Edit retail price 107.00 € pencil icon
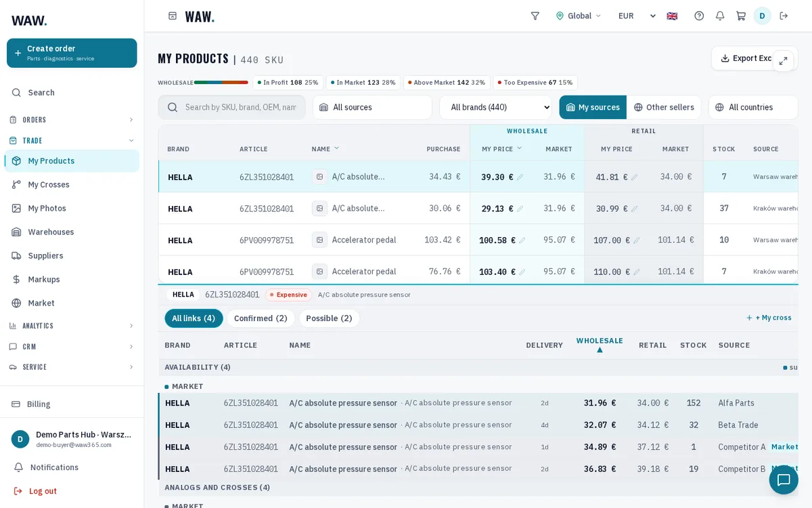 [x=636, y=240]
